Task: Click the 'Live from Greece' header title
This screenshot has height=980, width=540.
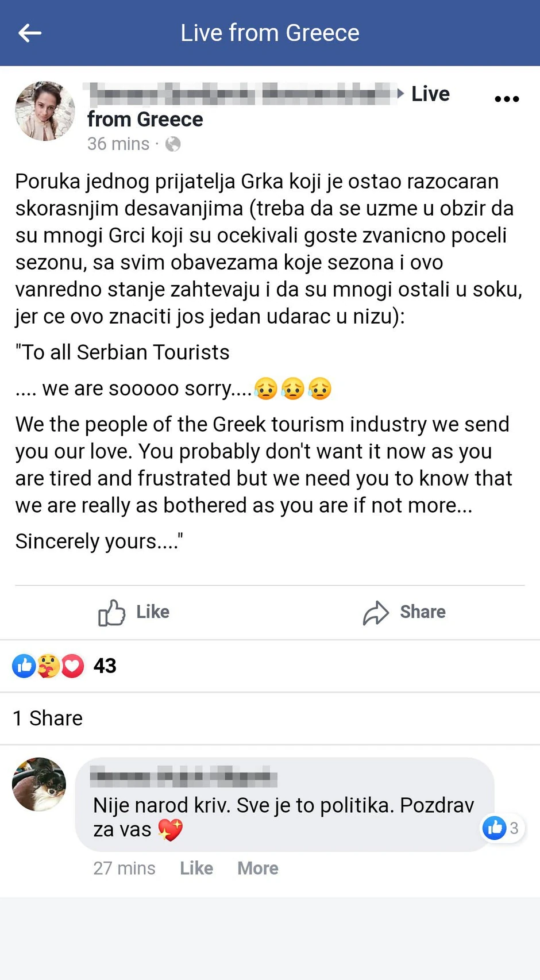Action: click(270, 33)
